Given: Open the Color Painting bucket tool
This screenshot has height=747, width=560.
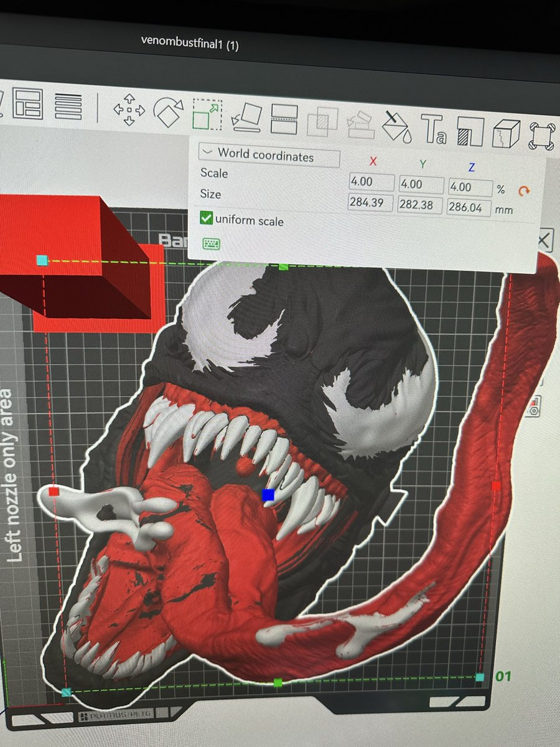Looking at the screenshot, I should pos(398,128).
